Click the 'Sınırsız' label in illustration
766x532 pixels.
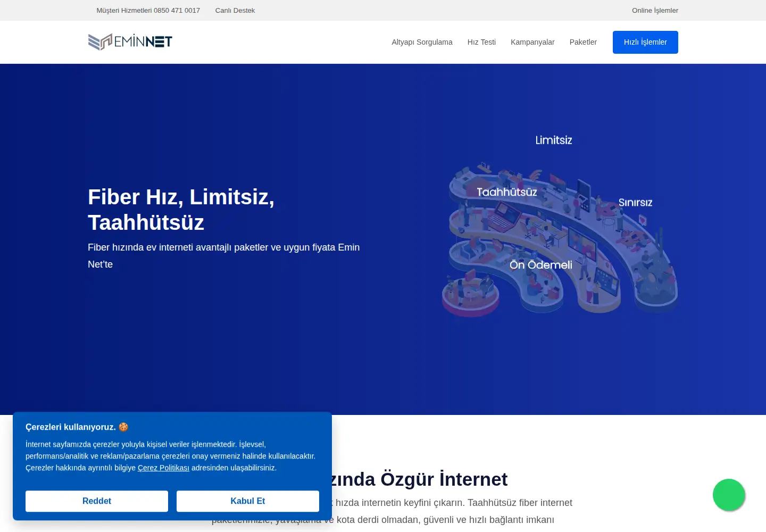point(635,202)
